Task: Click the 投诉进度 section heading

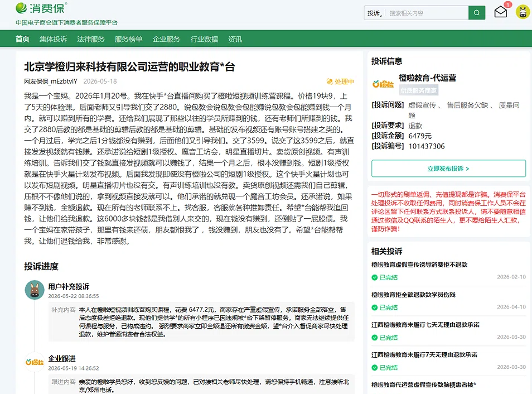Action: coord(41,266)
